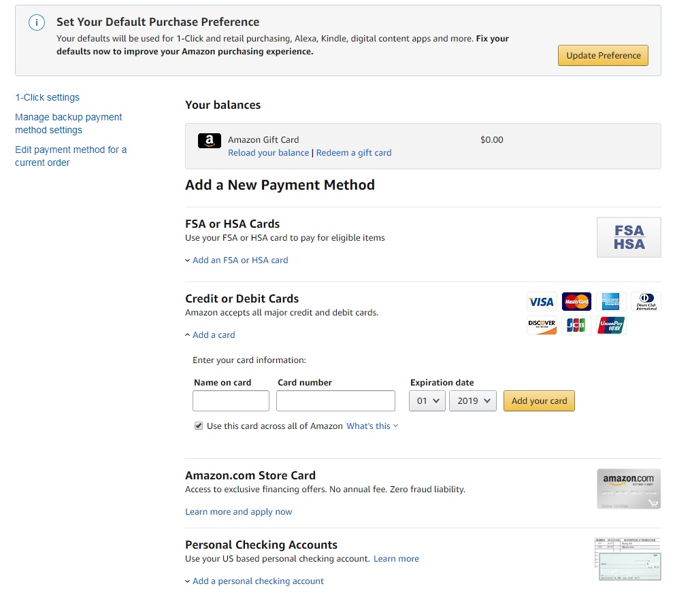675x616 pixels.
Task: Click the Diners Club logo
Action: (646, 302)
